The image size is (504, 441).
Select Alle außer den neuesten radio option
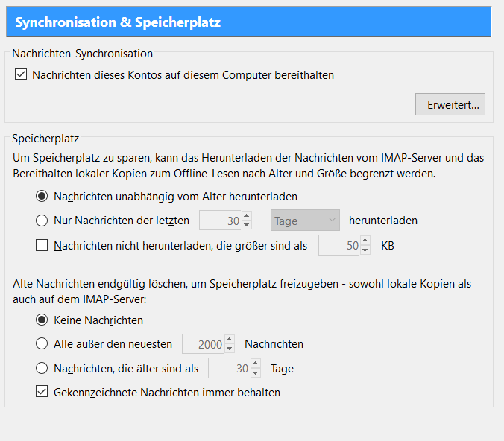[42, 344]
